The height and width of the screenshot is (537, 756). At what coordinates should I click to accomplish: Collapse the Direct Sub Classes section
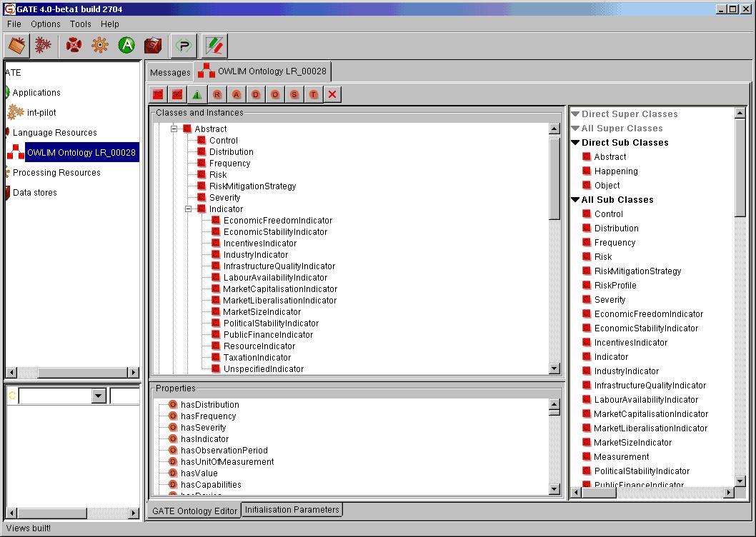click(x=575, y=143)
